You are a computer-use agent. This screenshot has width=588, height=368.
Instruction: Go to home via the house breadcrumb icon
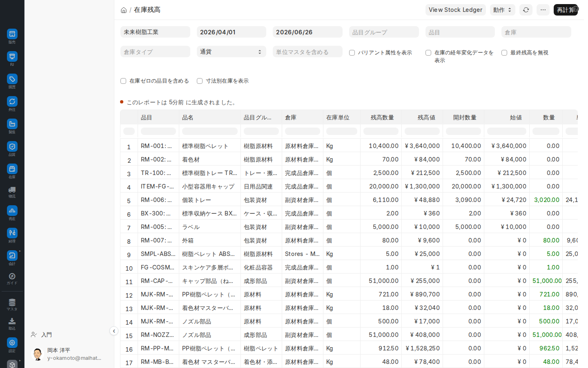[124, 10]
